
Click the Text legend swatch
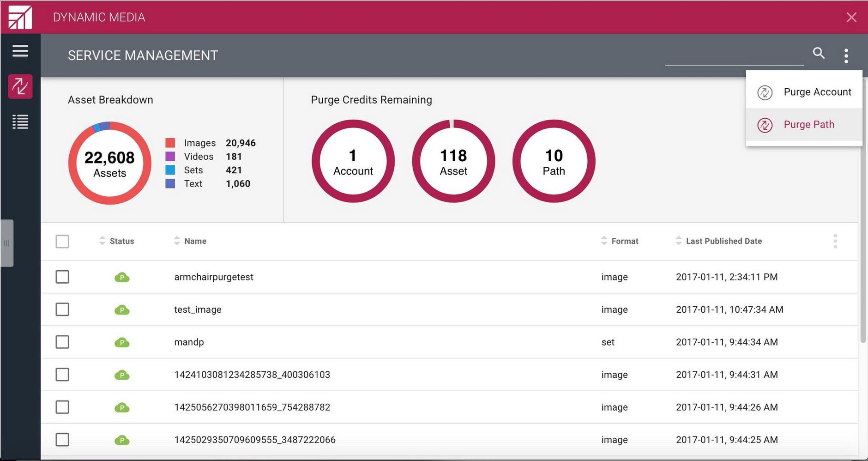pyautogui.click(x=170, y=183)
